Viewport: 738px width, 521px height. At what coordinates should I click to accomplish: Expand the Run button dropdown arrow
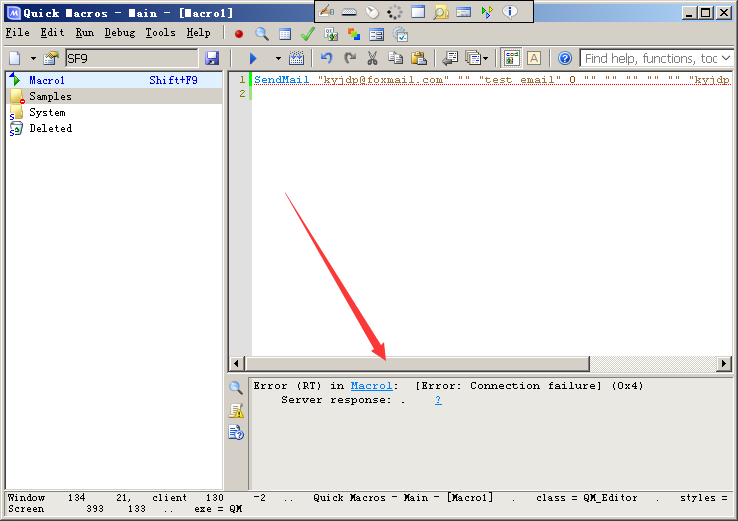point(278,59)
